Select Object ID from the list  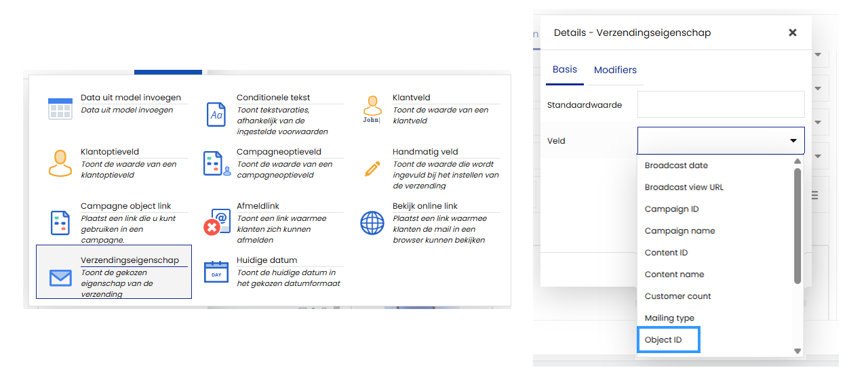(x=663, y=340)
